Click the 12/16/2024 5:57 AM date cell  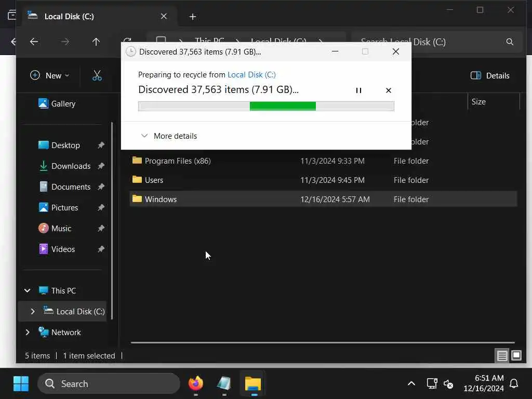[335, 199]
